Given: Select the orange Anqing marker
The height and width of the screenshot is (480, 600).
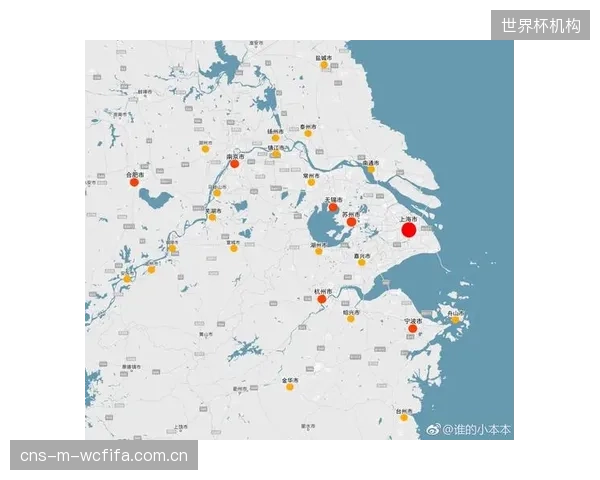Looking at the screenshot, I should 127,279.
